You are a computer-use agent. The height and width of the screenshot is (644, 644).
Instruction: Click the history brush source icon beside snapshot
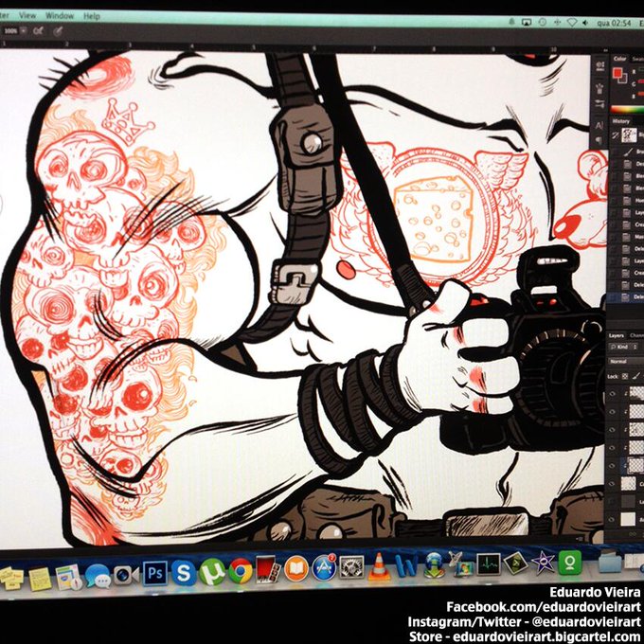615,134
